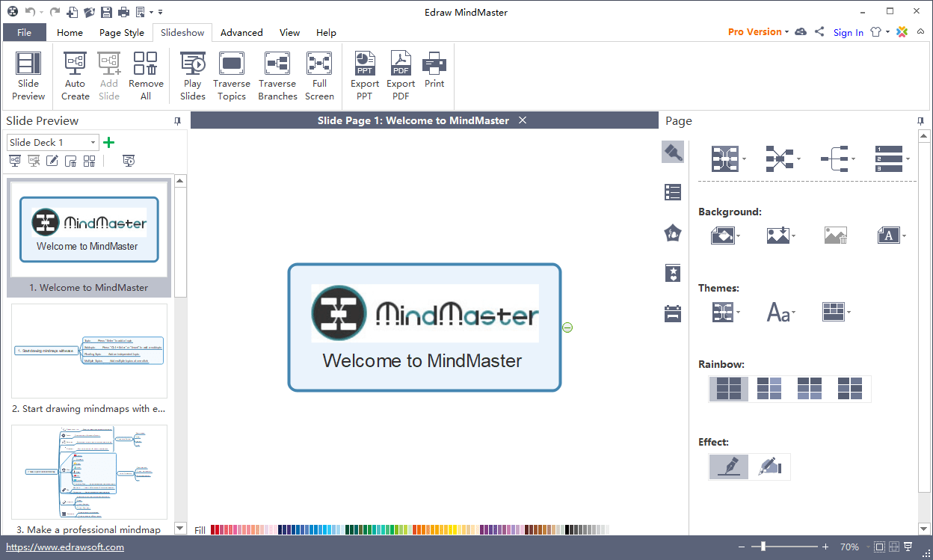Image resolution: width=933 pixels, height=560 pixels.
Task: Open the File menu
Action: tap(25, 32)
